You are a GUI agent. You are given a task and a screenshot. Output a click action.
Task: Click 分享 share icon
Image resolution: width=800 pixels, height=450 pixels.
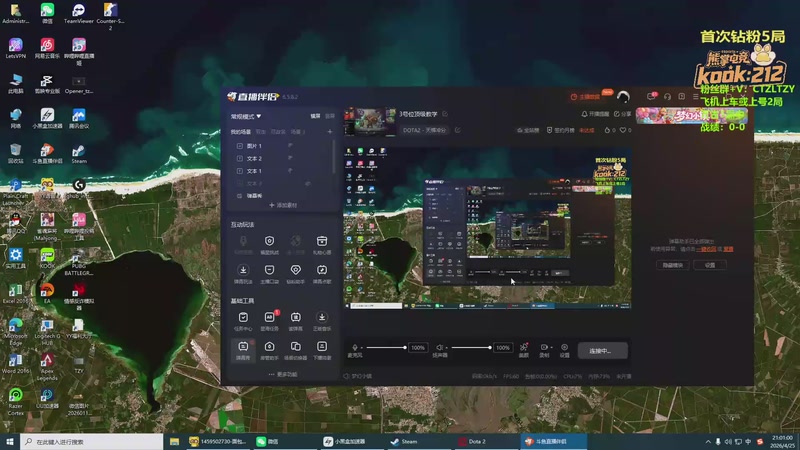click(x=622, y=114)
